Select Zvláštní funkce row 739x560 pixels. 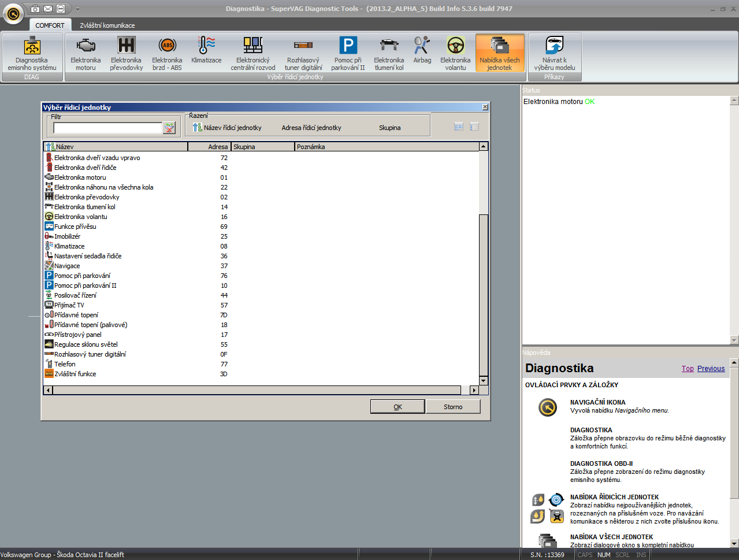[x=262, y=374]
